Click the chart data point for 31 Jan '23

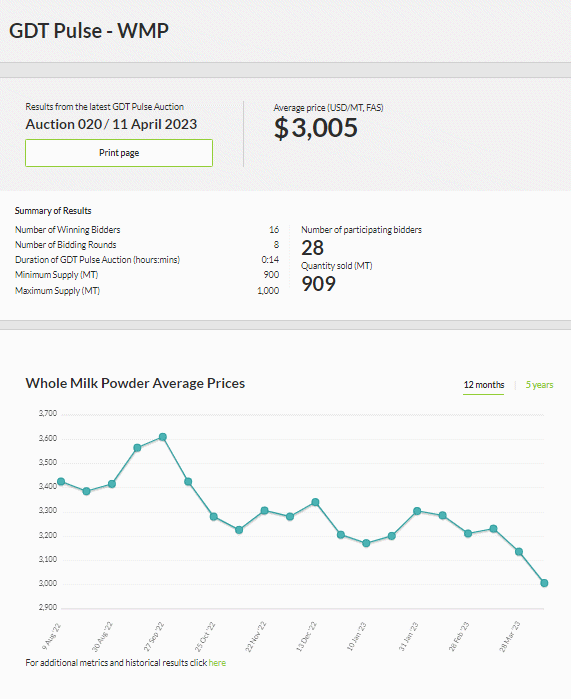(417, 511)
